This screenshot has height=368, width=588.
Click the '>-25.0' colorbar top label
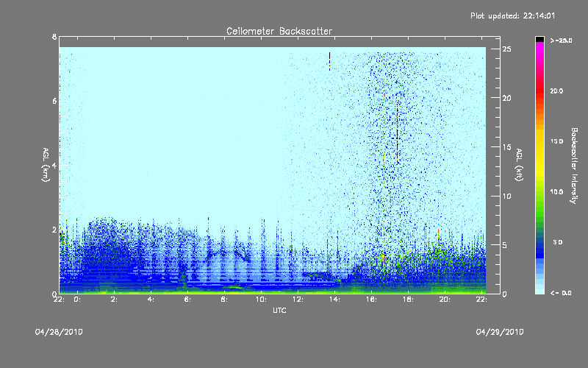[x=561, y=40]
